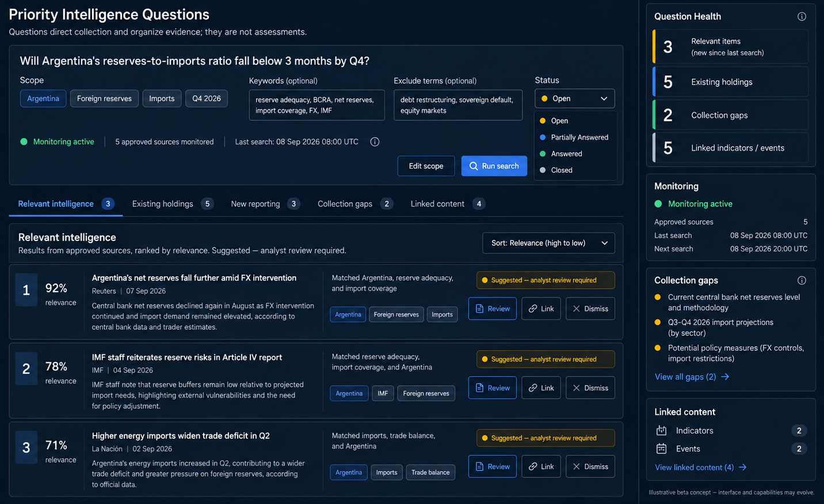Viewport: 824px width, 504px height.
Task: Click the 'Q3–Q4 2026 import projections' gap
Action: 720,327
